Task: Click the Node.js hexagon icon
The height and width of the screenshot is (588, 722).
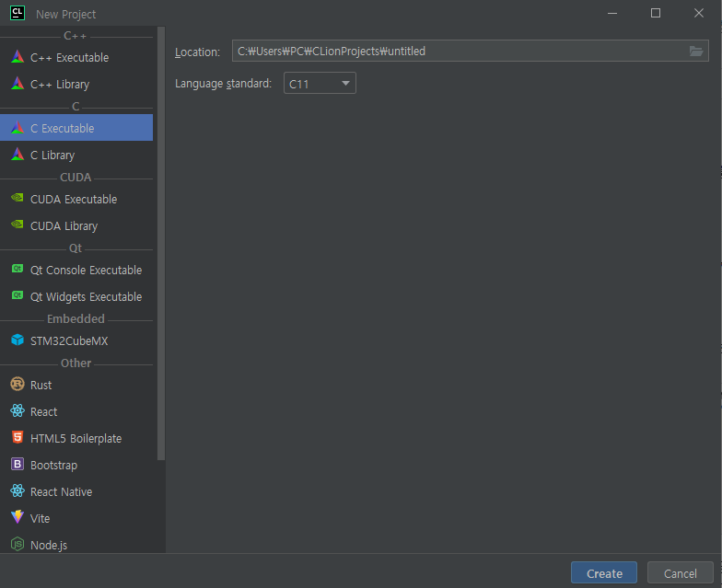Action: pos(17,545)
